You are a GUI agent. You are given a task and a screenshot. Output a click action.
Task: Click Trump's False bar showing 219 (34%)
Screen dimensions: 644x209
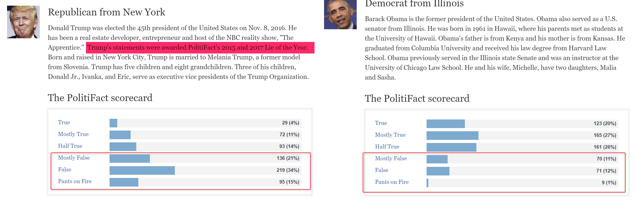205,170
